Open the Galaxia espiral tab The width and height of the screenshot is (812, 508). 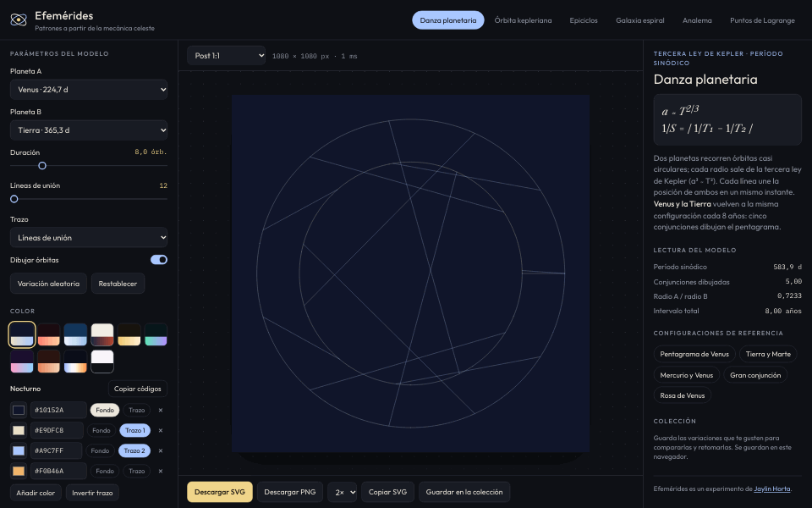pyautogui.click(x=640, y=20)
